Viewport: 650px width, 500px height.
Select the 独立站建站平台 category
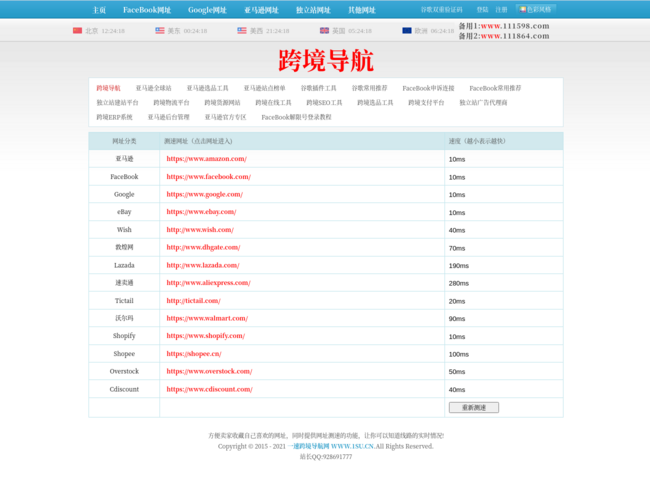tap(117, 102)
